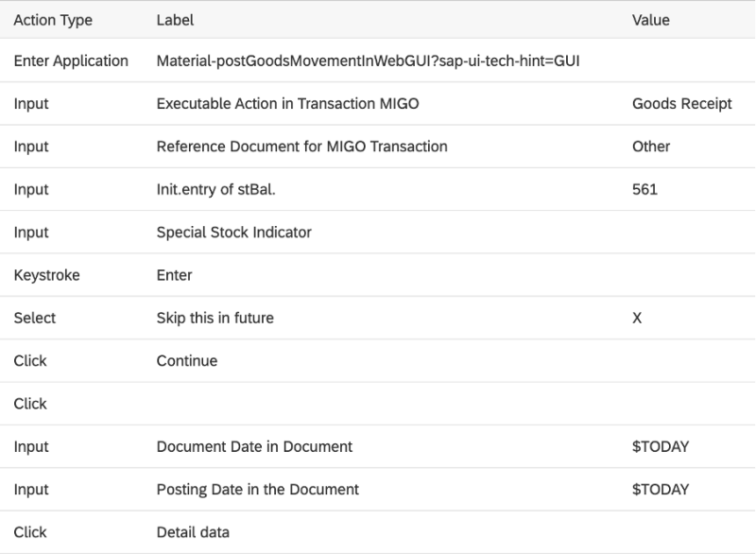Screen dimensions: 756x554
Task: Click the Goods Receipt value cell
Action: 681,104
